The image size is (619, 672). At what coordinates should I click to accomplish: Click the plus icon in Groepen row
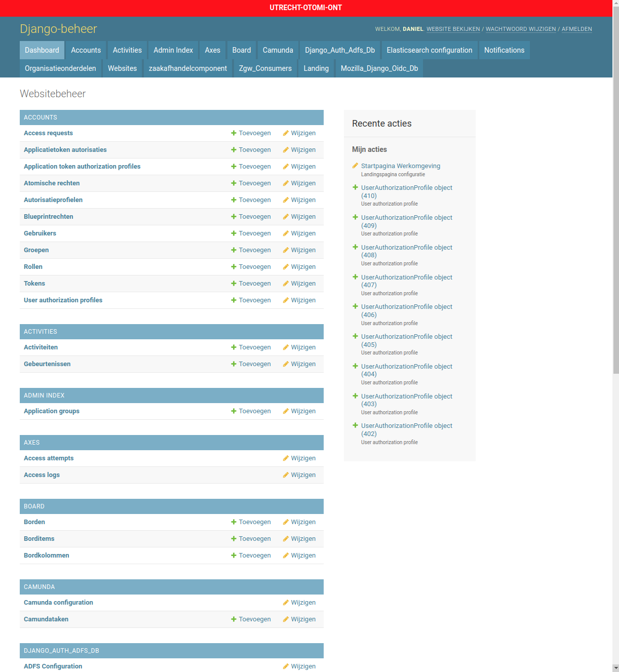pos(234,250)
